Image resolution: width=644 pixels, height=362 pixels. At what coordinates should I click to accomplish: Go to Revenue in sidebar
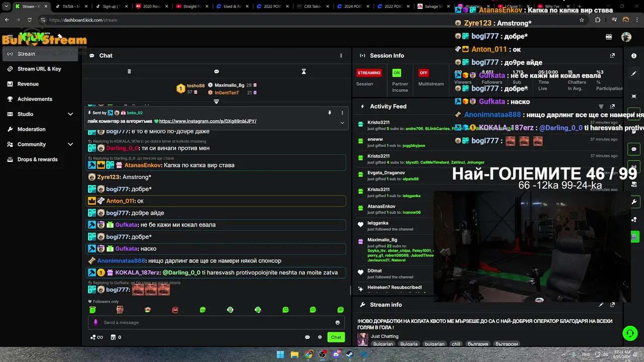tap(40, 84)
